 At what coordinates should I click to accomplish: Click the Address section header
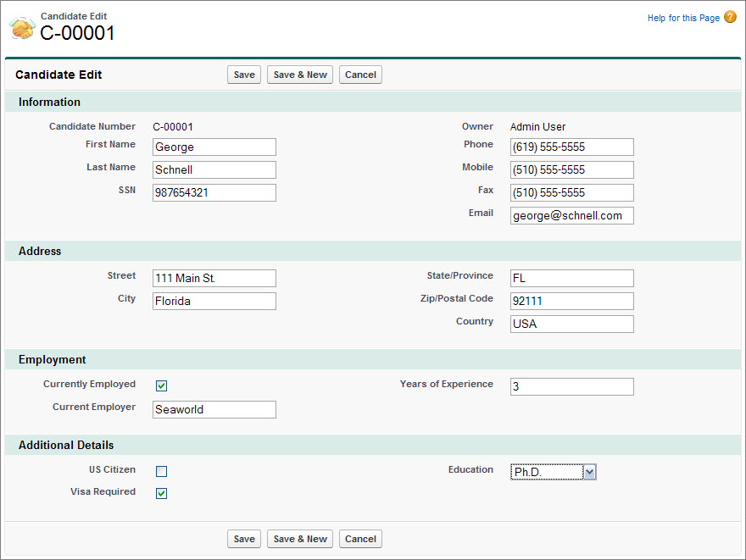[x=373, y=251]
